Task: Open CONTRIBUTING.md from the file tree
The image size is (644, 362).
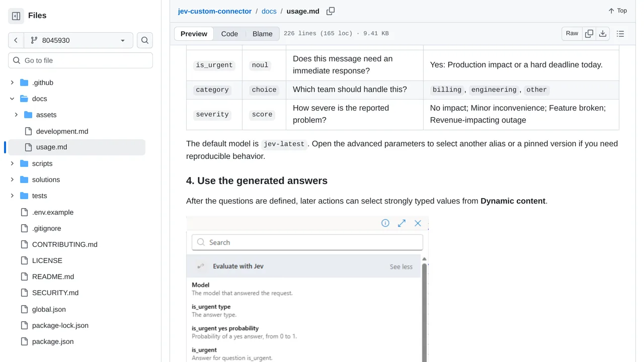Action: (x=65, y=244)
